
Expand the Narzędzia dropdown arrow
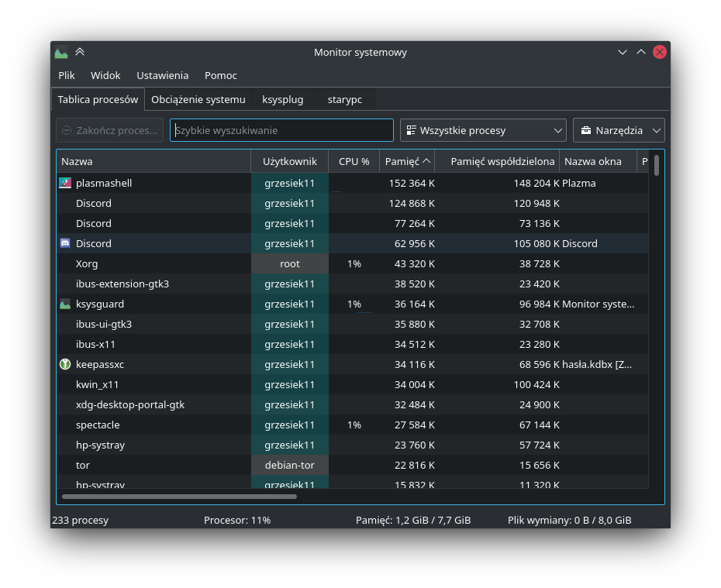657,130
